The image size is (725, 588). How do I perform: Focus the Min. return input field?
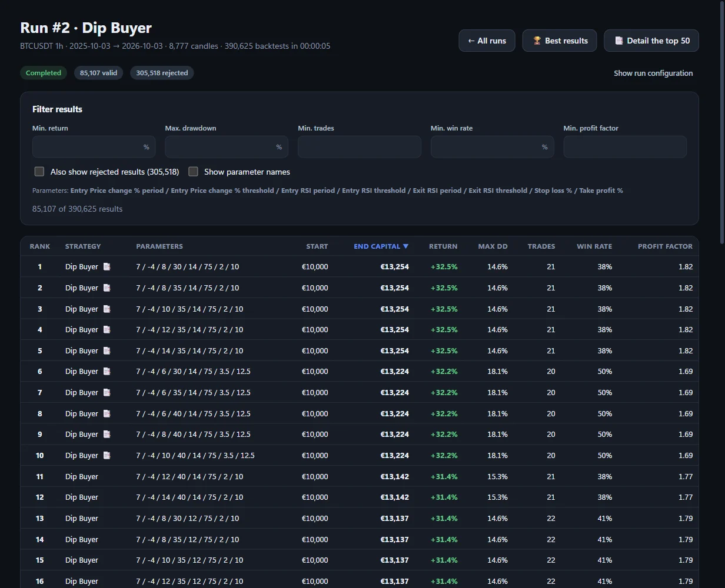94,147
